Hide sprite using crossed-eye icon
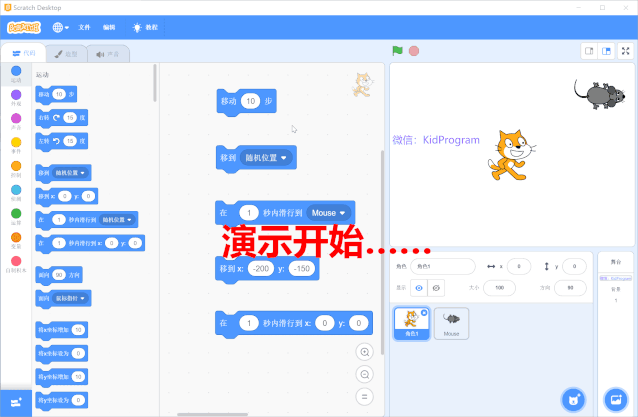This screenshot has width=638, height=417. click(437, 287)
